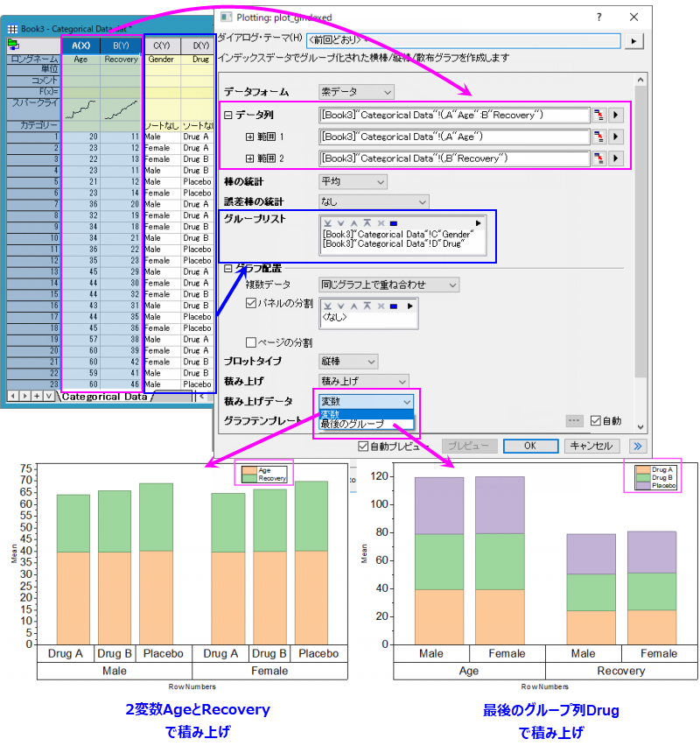Select Drug entry in グループリスト
This screenshot has height=746, width=700.
[x=394, y=244]
